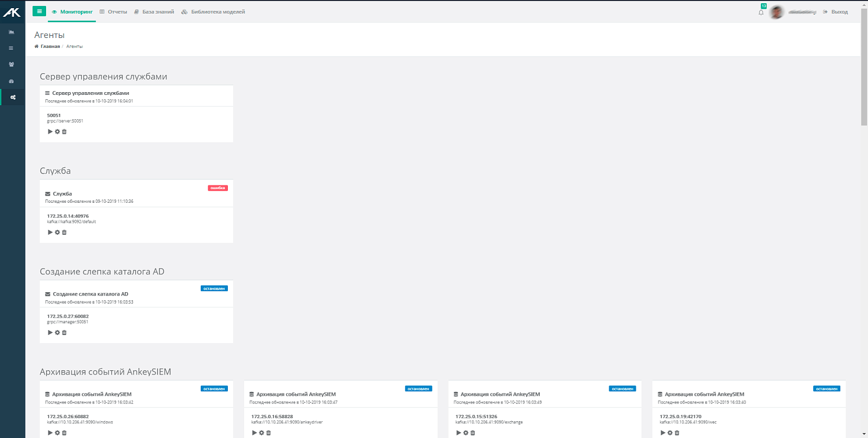Image resolution: width=868 pixels, height=438 pixels.
Task: Open notifications bell icon
Action: [x=761, y=12]
